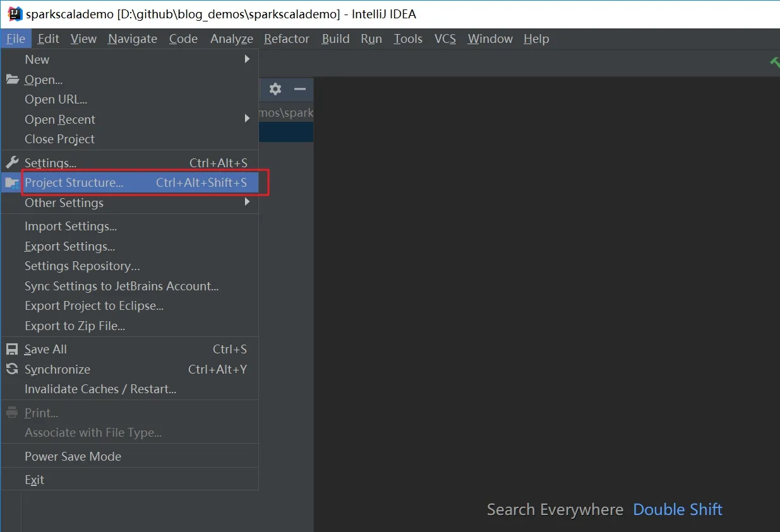This screenshot has width=780, height=532.
Task: Open the Edit menu
Action: click(48, 38)
